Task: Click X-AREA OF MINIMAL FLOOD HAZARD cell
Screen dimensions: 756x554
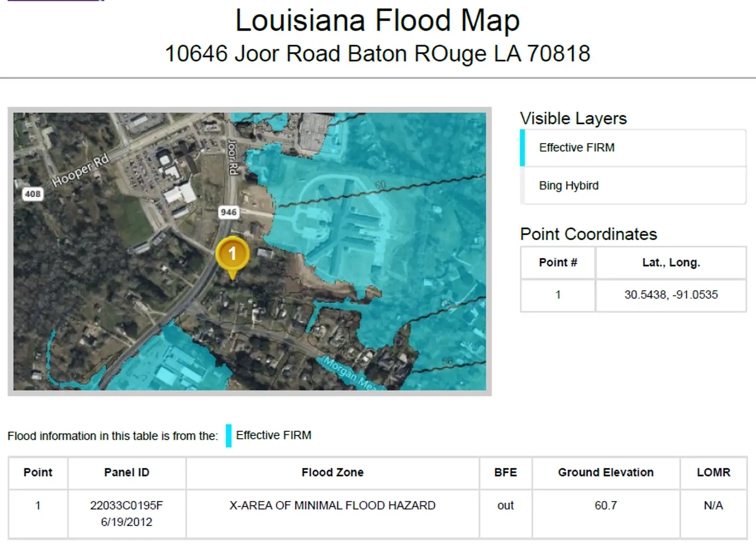Action: [333, 513]
